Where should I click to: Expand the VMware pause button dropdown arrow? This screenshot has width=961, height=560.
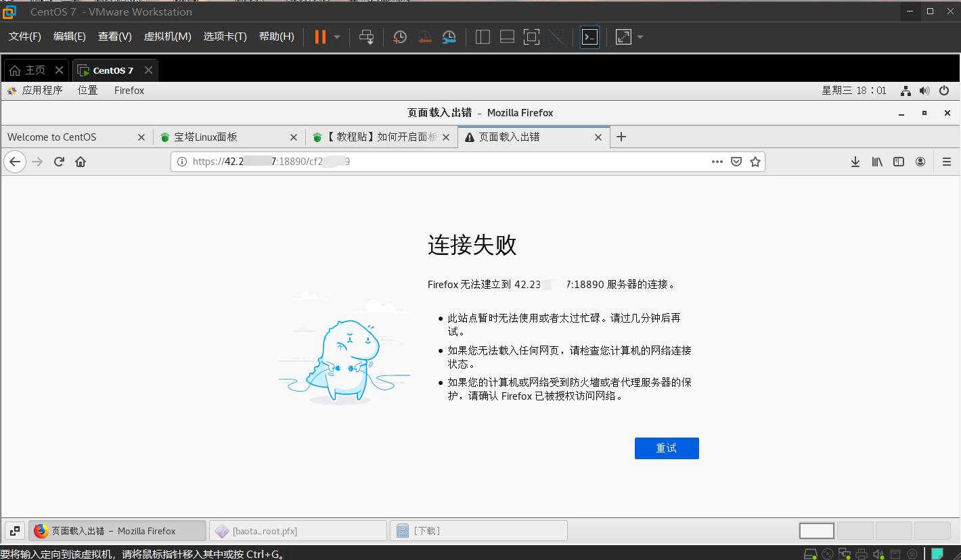(x=337, y=37)
